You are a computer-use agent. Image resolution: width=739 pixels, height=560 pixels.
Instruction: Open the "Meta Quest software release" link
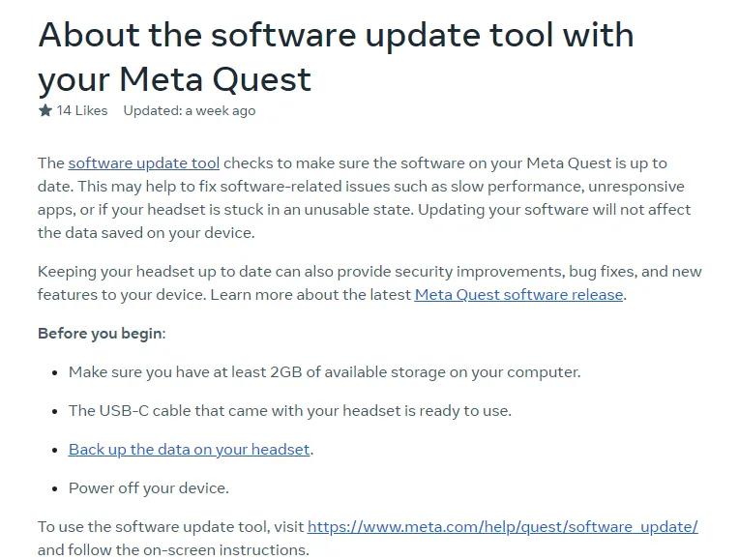(518, 294)
